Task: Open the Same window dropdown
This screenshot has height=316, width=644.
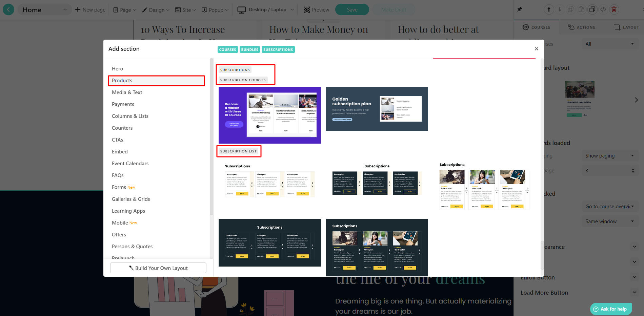Action: click(x=610, y=221)
